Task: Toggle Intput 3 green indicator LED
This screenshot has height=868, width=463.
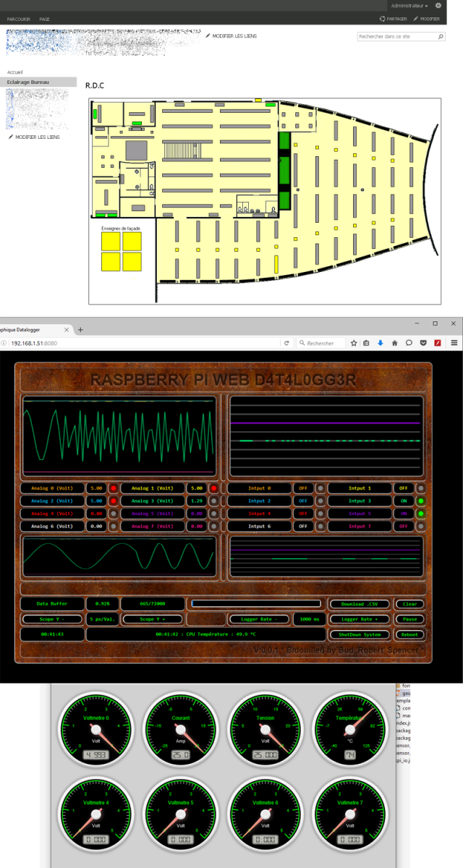Action: pyautogui.click(x=420, y=501)
